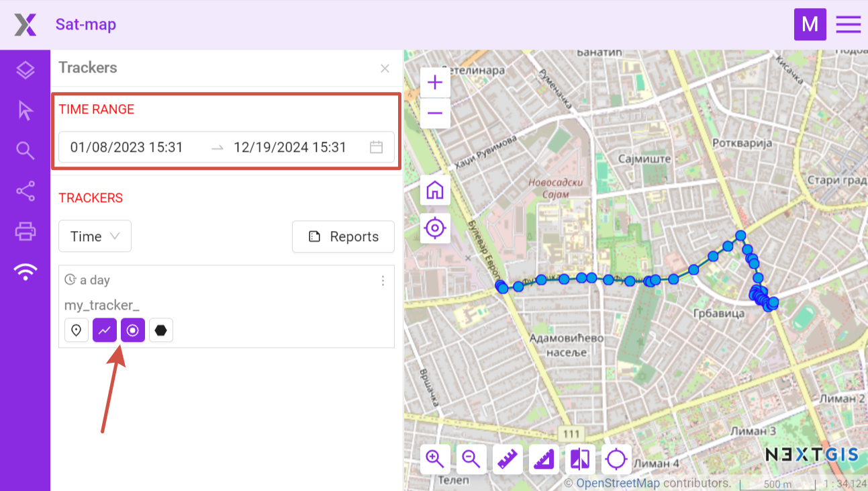868x491 pixels.
Task: Click the topmost track point on the map
Action: tap(740, 235)
